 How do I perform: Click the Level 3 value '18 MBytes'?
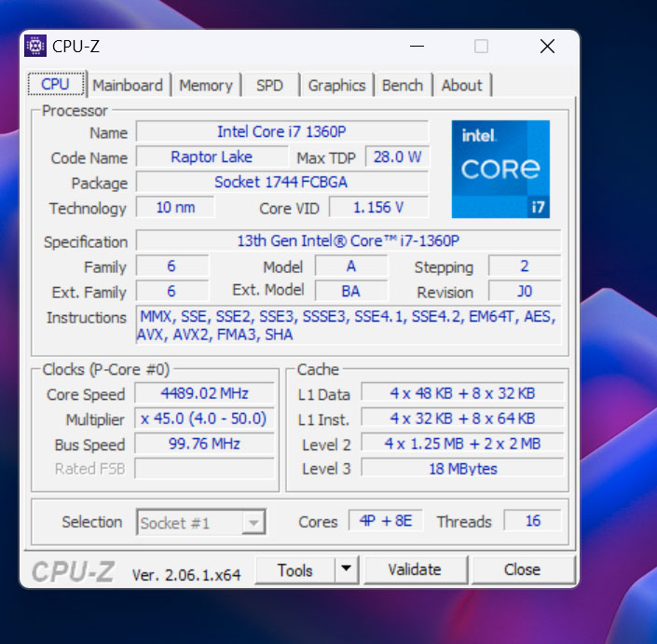click(462, 469)
